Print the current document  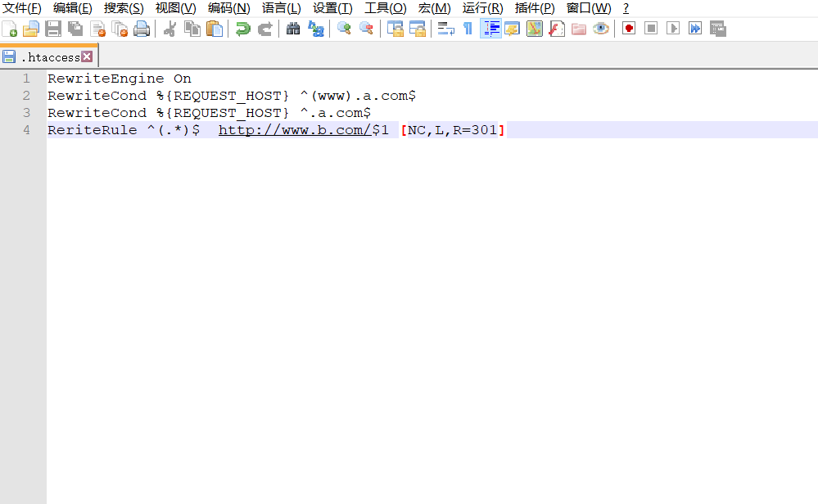coord(142,29)
